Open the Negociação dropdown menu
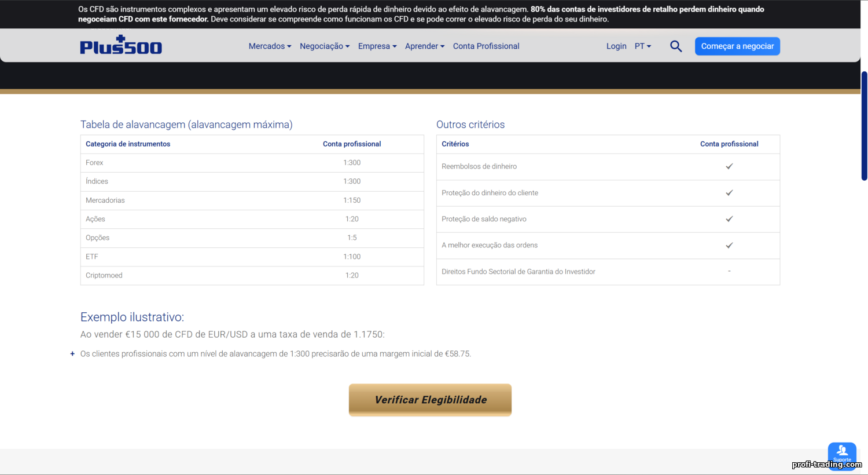Viewport: 868px width, 475px height. (324, 46)
